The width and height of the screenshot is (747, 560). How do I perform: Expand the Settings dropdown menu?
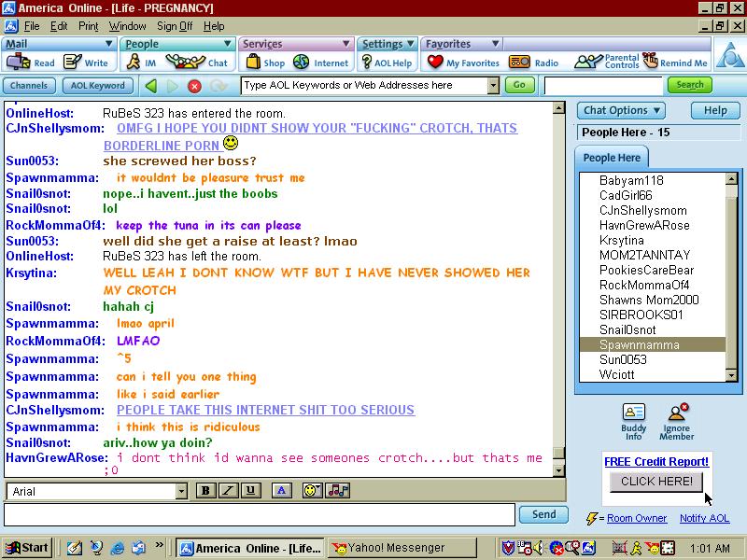click(410, 44)
